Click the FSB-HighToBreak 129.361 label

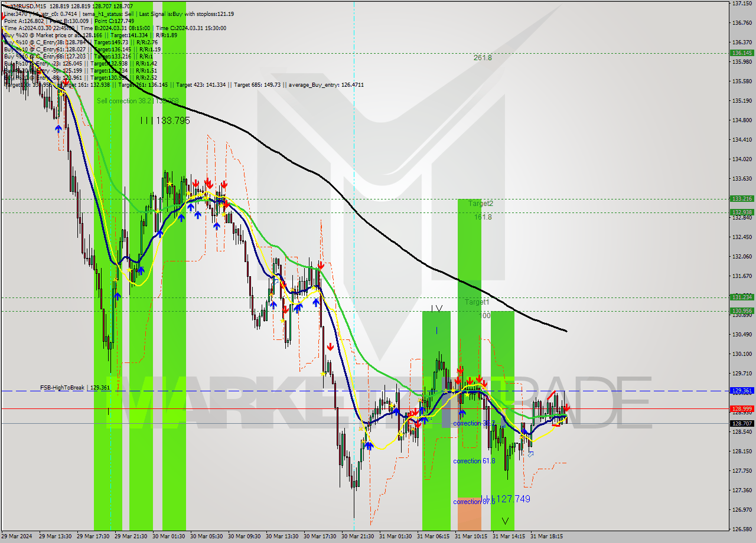[75, 388]
